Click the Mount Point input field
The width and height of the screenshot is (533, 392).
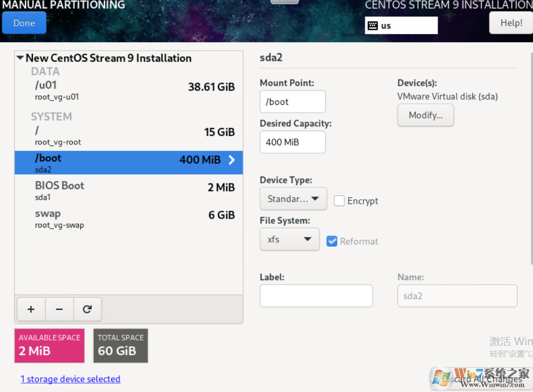[293, 102]
